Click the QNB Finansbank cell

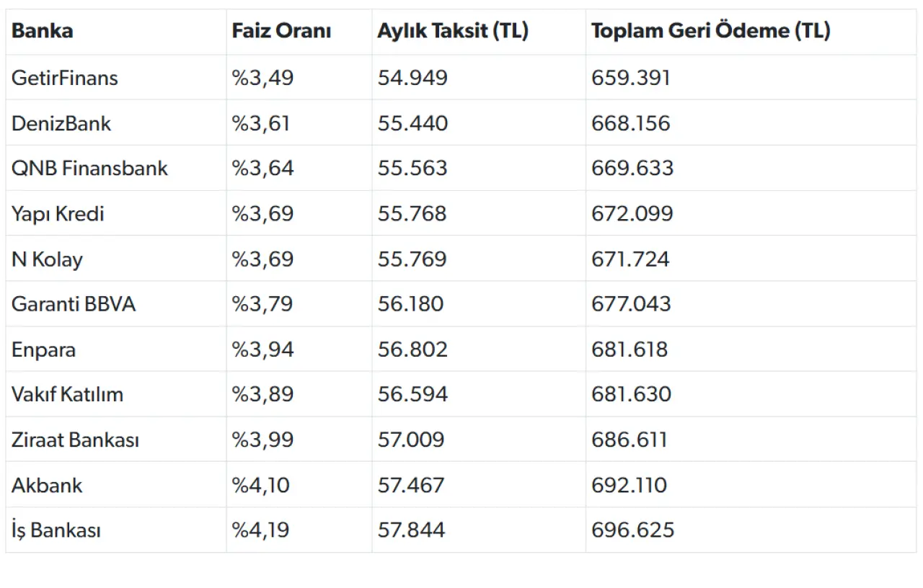pyautogui.click(x=89, y=169)
